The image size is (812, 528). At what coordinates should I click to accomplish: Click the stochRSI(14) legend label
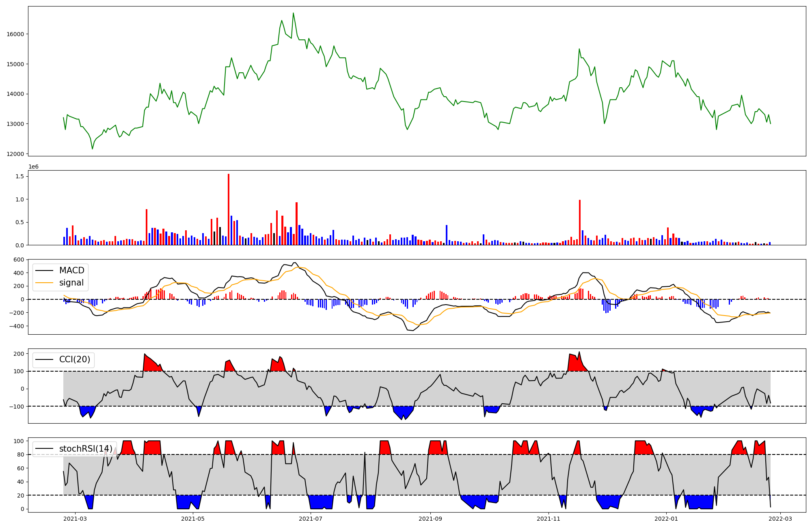[86, 449]
